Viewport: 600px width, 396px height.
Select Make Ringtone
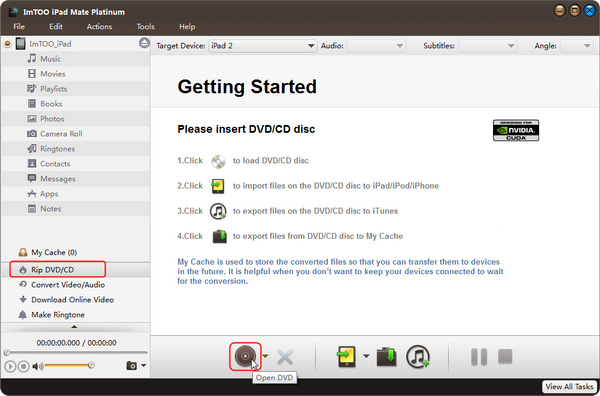point(75,315)
